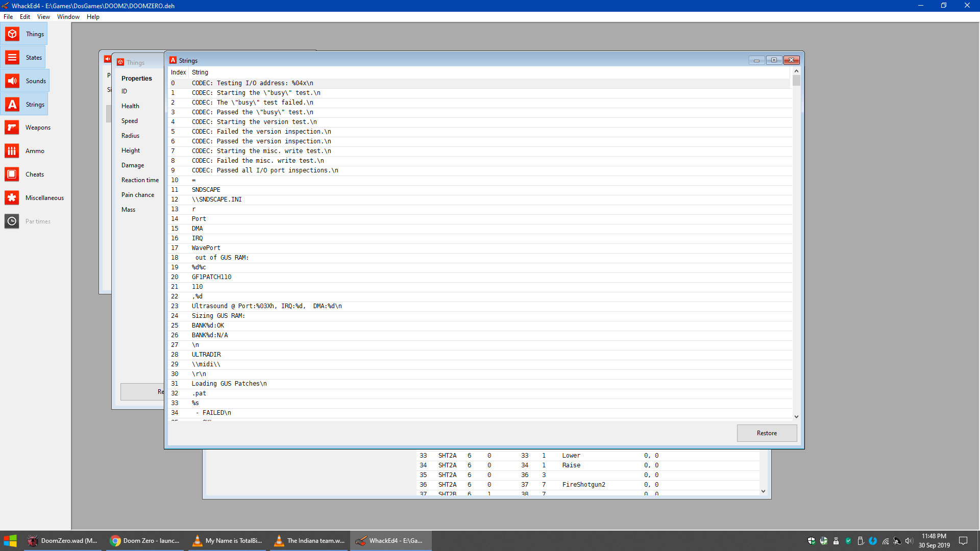980x551 pixels.
Task: Select the \\midi\\ string row
Action: [x=480, y=364]
